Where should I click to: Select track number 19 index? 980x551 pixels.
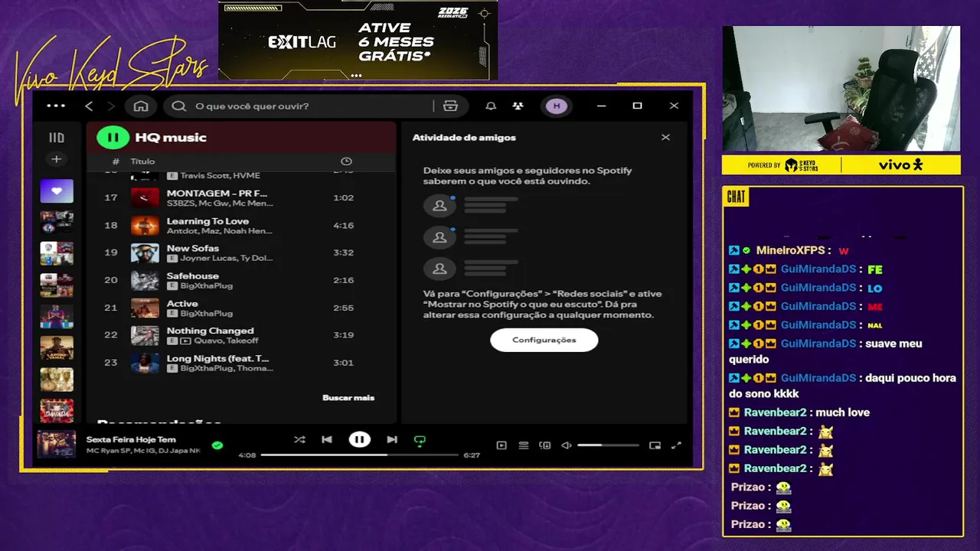(x=111, y=253)
